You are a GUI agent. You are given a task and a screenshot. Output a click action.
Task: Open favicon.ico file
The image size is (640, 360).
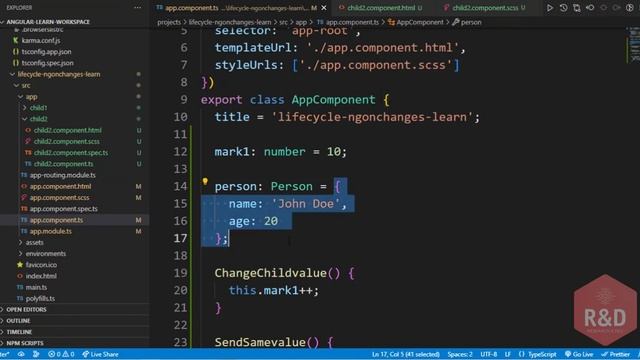(41, 265)
